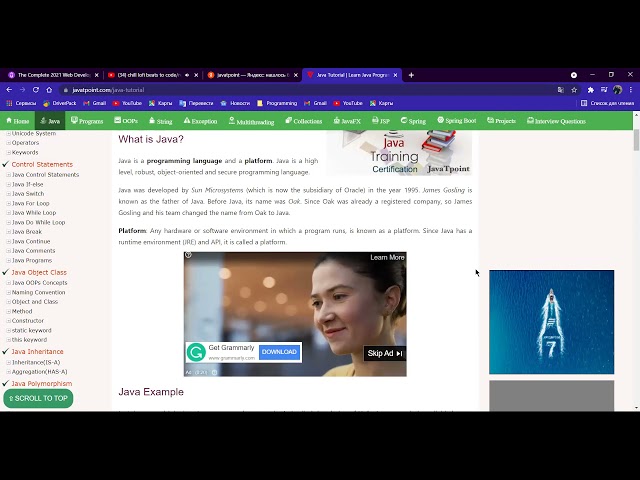The image size is (640, 480).
Task: Open the blue boat advertisement image
Action: point(551,322)
